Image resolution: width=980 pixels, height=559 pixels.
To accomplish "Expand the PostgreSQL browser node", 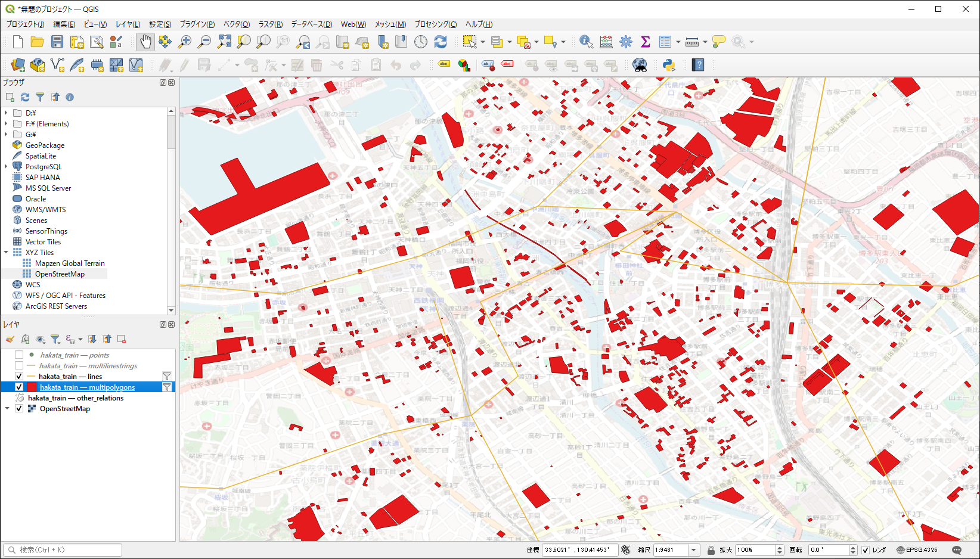I will [7, 167].
